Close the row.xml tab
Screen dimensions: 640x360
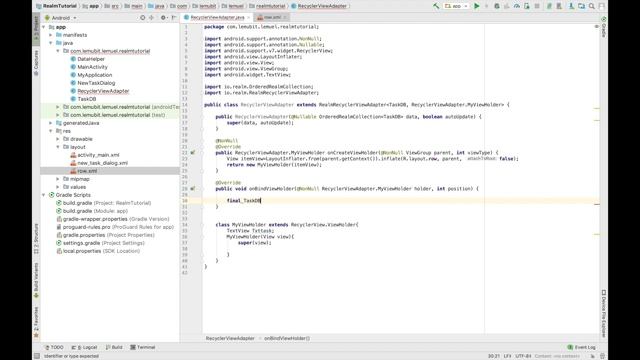(285, 18)
